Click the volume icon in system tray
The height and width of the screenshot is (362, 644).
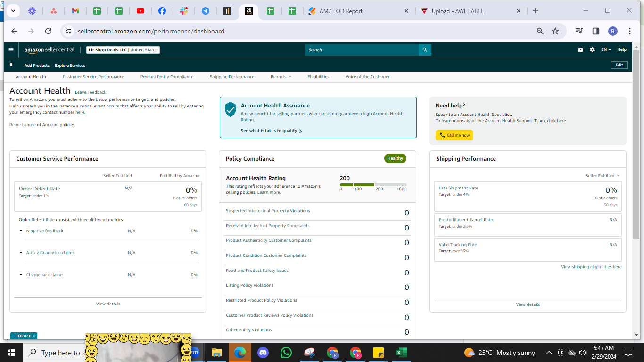tap(583, 353)
